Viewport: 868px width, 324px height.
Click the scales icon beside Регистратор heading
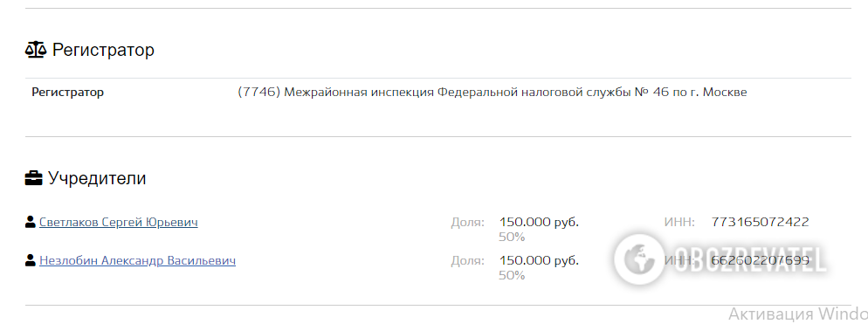pos(36,51)
